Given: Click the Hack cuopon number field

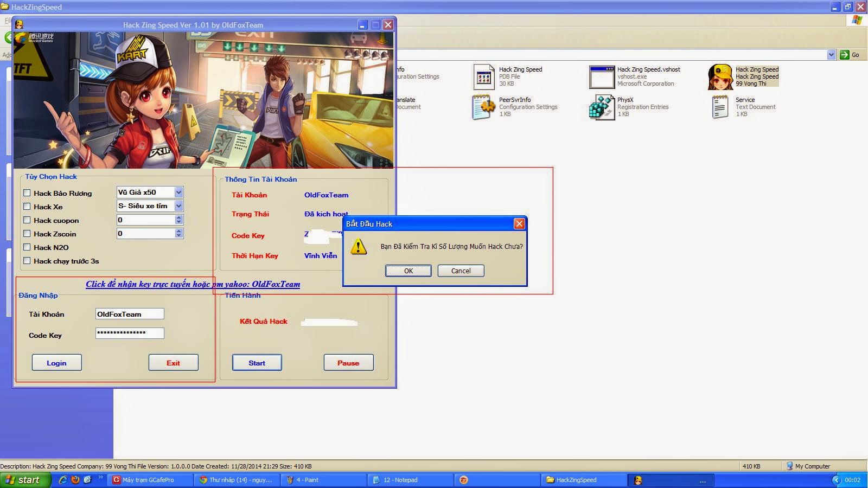Looking at the screenshot, I should tap(146, 220).
